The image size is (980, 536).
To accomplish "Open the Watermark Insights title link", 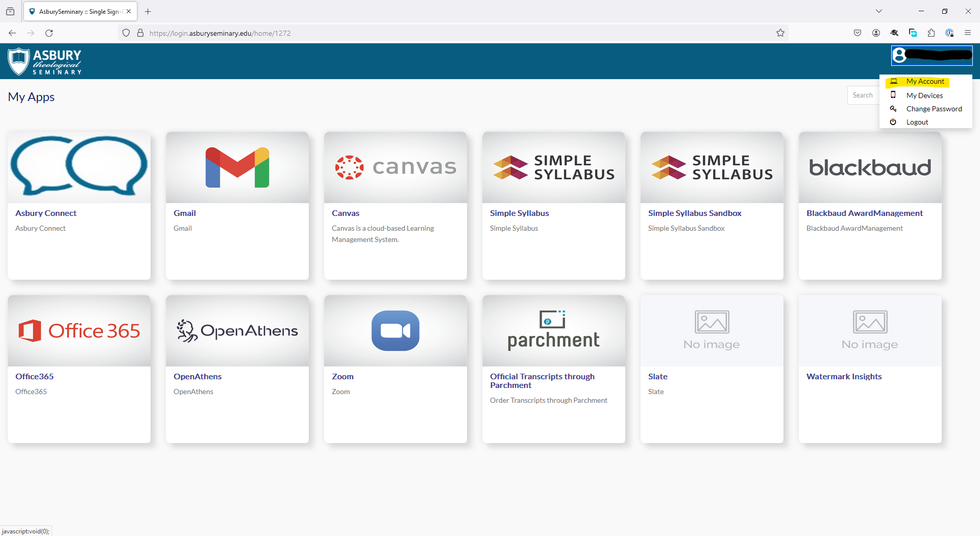I will coord(844,377).
